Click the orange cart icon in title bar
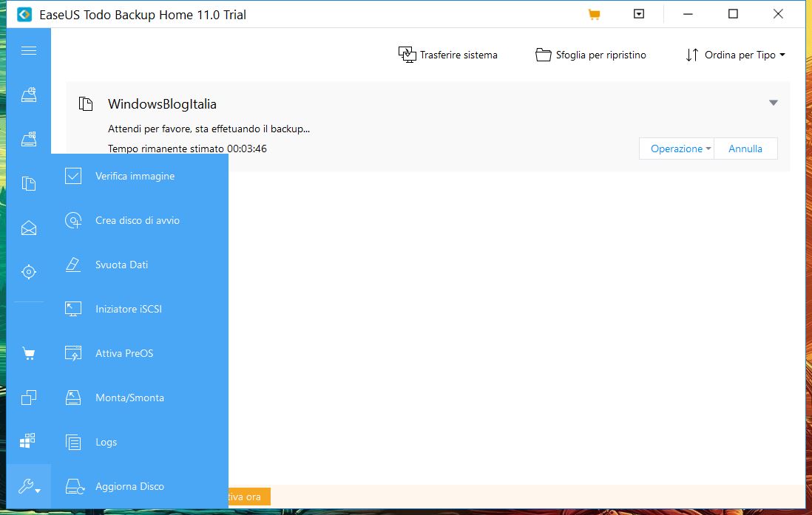 [x=594, y=15]
